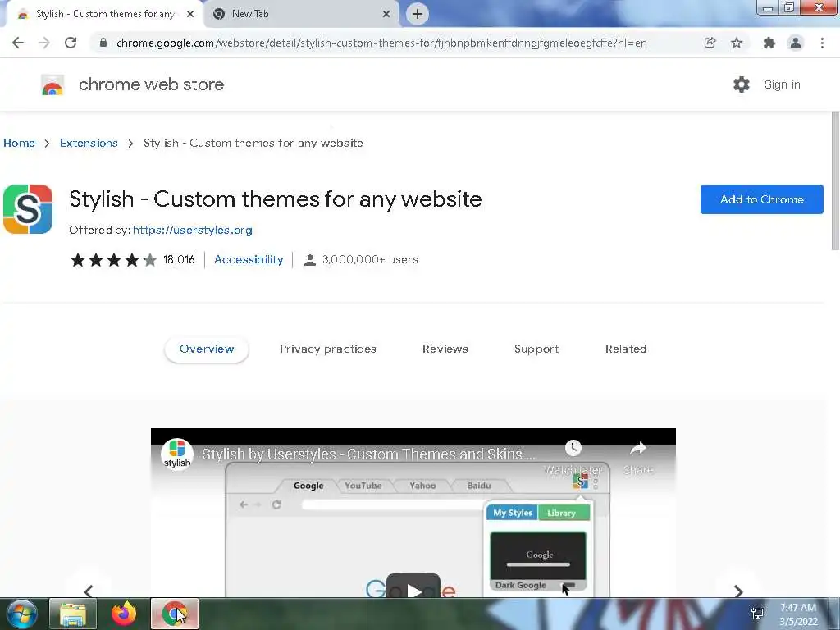Show next screenshot with right arrow
This screenshot has width=840, height=630.
738,591
